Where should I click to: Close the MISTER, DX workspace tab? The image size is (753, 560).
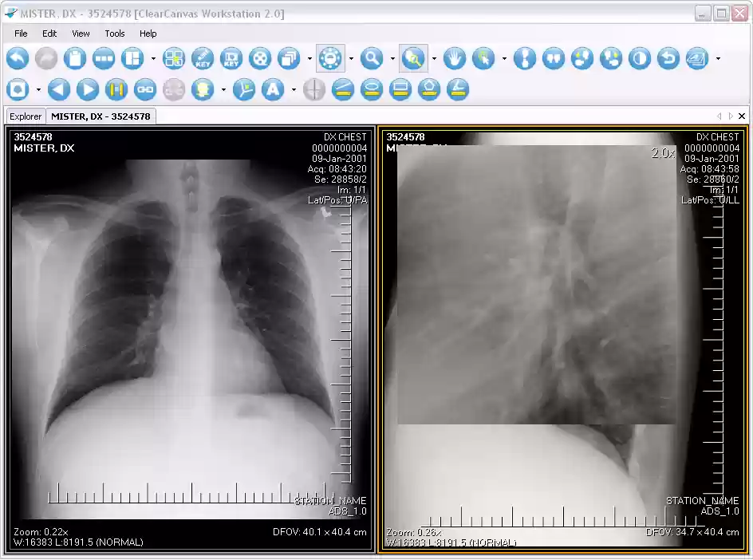[x=742, y=116]
